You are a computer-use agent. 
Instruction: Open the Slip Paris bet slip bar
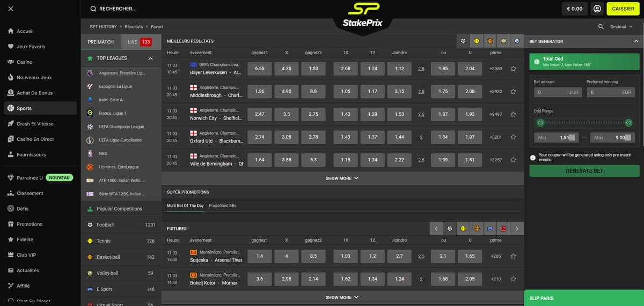pos(584,298)
